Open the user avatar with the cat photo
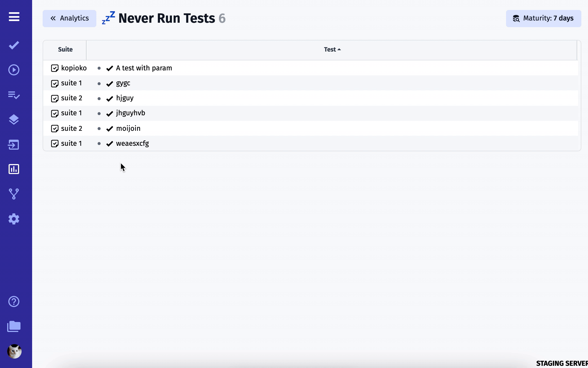 click(14, 351)
